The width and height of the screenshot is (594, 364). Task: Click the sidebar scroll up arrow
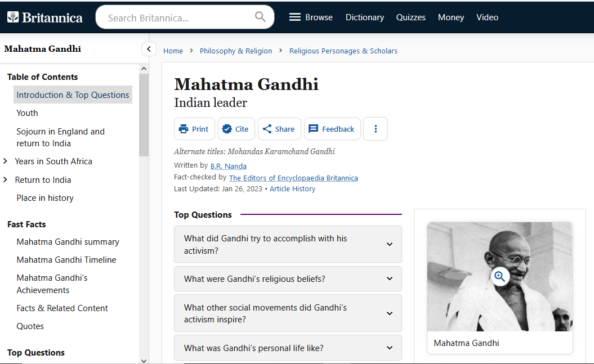tap(144, 69)
